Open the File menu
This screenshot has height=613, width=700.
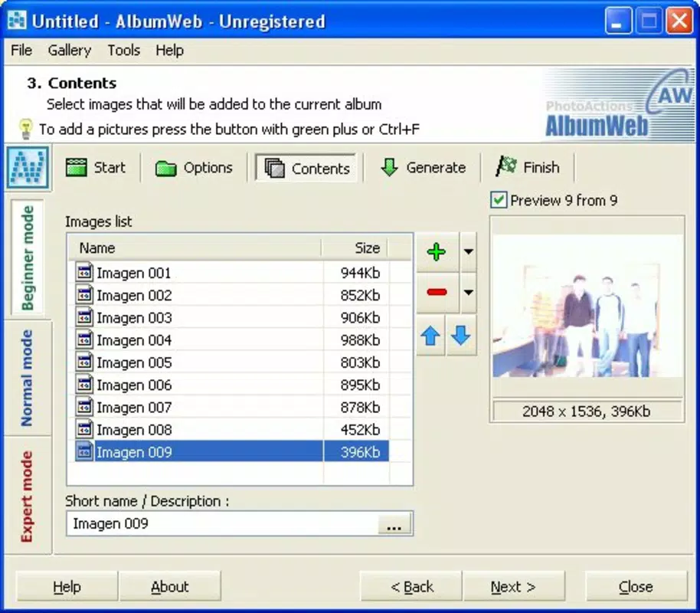click(21, 50)
